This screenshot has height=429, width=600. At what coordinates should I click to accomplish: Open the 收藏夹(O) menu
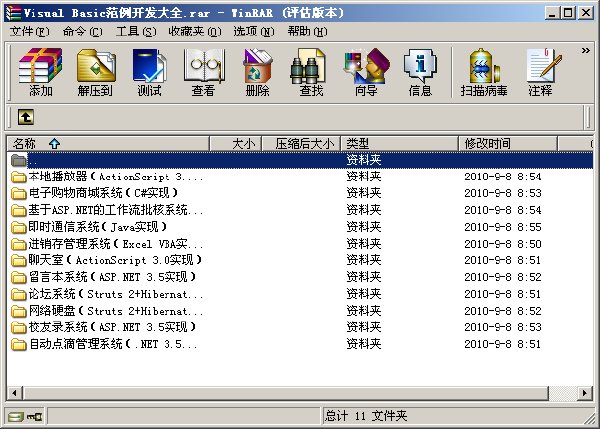(195, 31)
